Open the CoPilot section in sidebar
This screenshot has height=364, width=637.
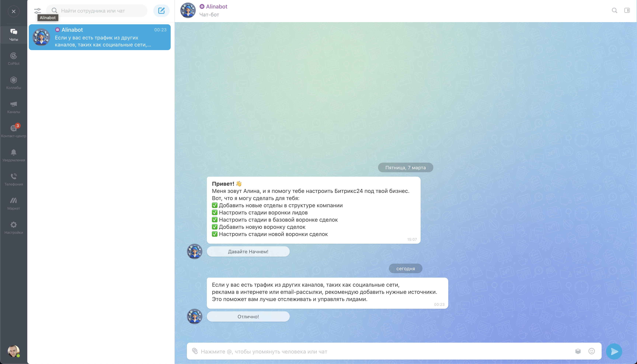coord(13,59)
